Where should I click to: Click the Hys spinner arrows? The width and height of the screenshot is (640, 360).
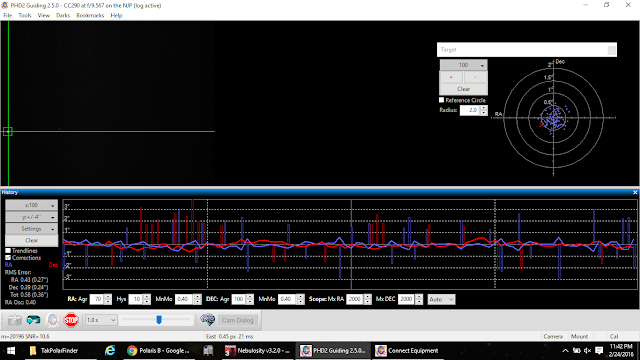[147, 299]
